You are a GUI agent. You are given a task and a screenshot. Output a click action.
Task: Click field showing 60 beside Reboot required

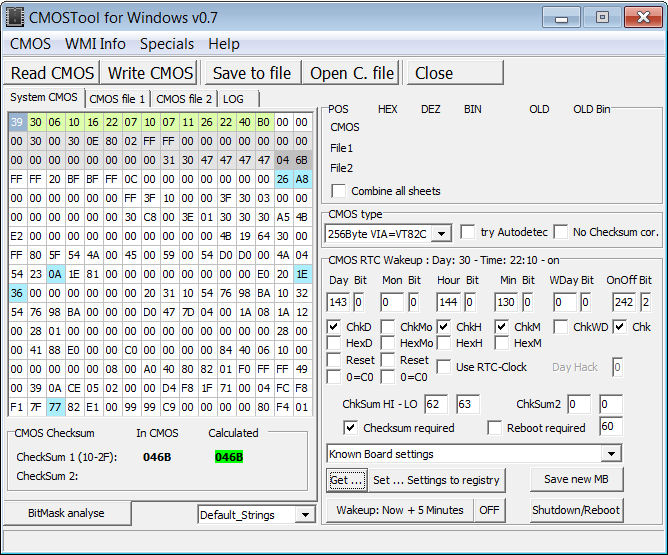pyautogui.click(x=611, y=426)
